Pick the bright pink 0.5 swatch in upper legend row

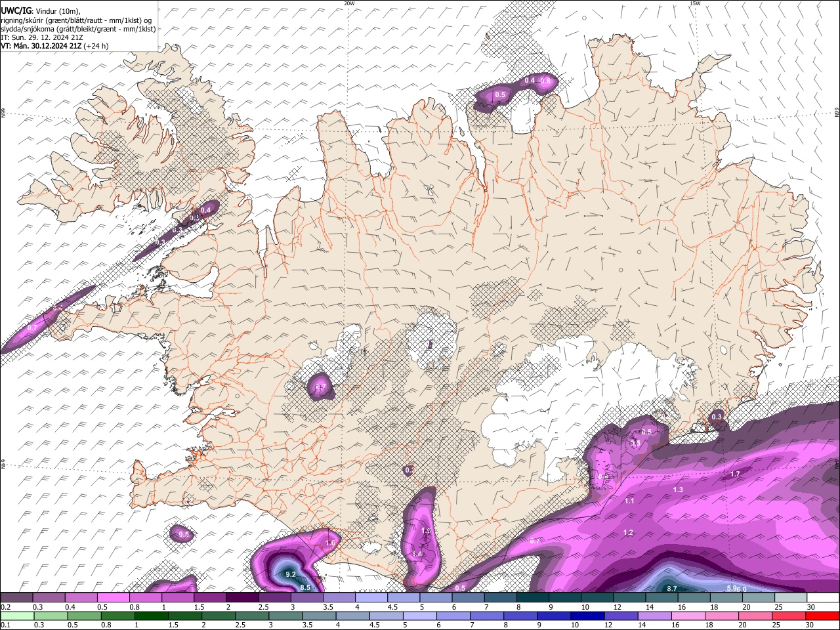click(113, 597)
